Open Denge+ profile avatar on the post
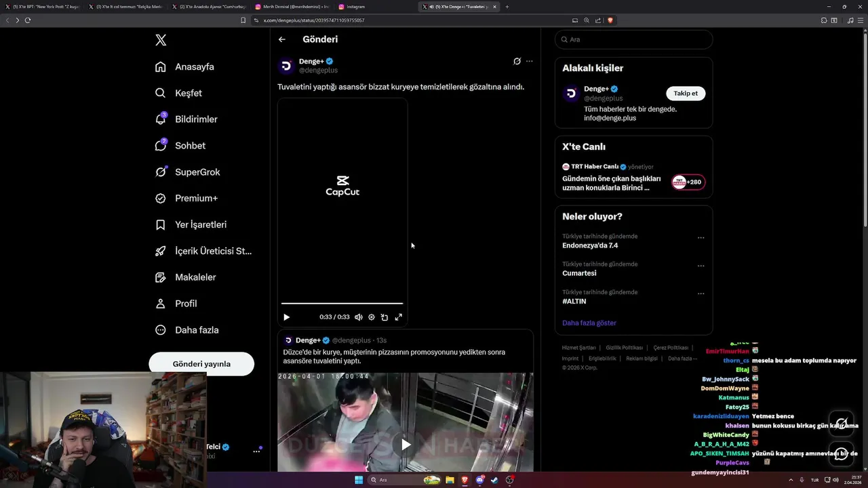Viewport: 868px width, 488px height. click(x=286, y=66)
